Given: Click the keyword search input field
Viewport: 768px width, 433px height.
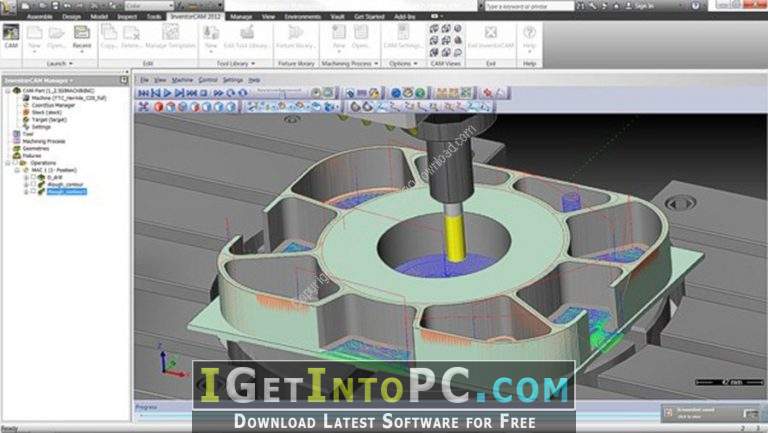Looking at the screenshot, I should [529, 6].
